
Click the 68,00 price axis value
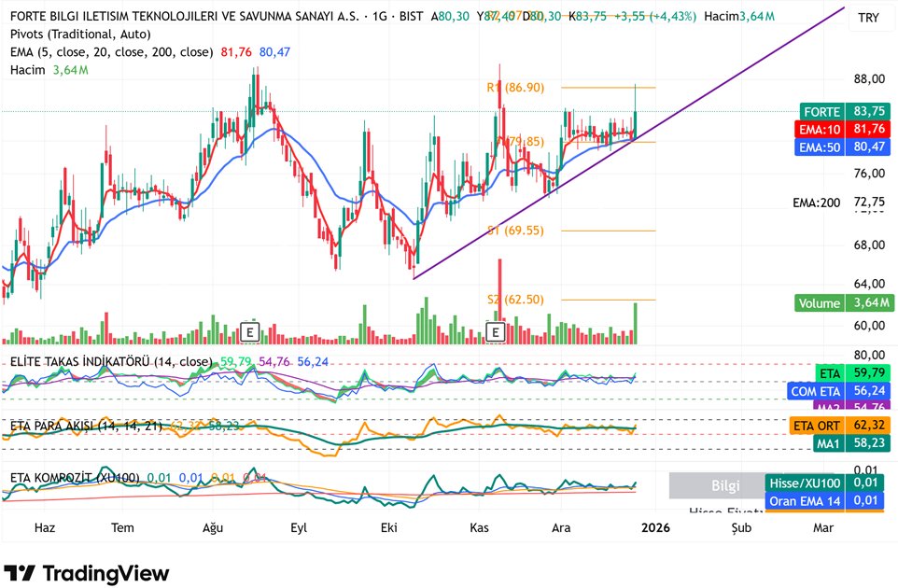point(869,245)
